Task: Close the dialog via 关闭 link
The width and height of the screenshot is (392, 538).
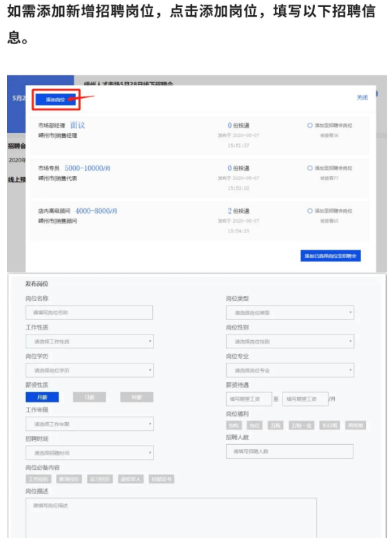Action: 362,97
